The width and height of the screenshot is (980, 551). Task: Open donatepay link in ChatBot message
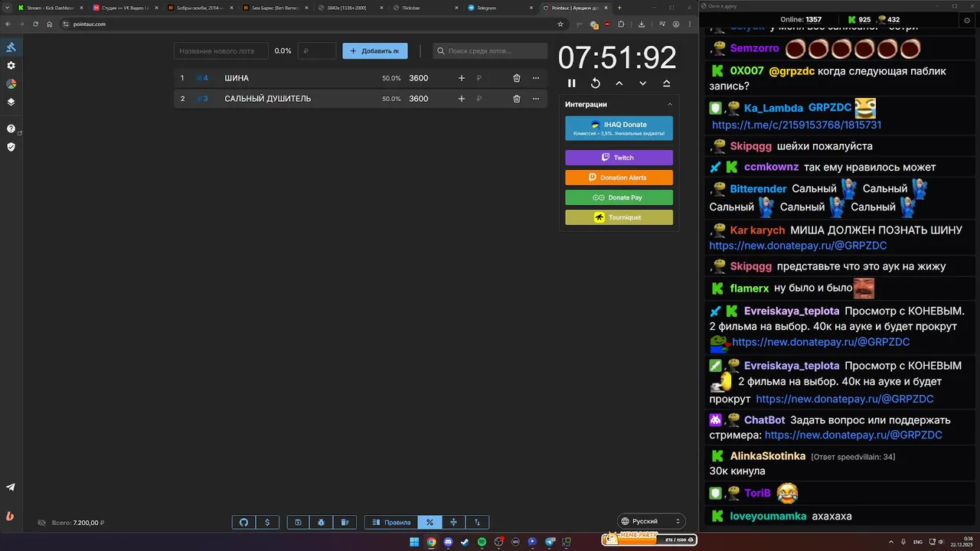click(853, 435)
